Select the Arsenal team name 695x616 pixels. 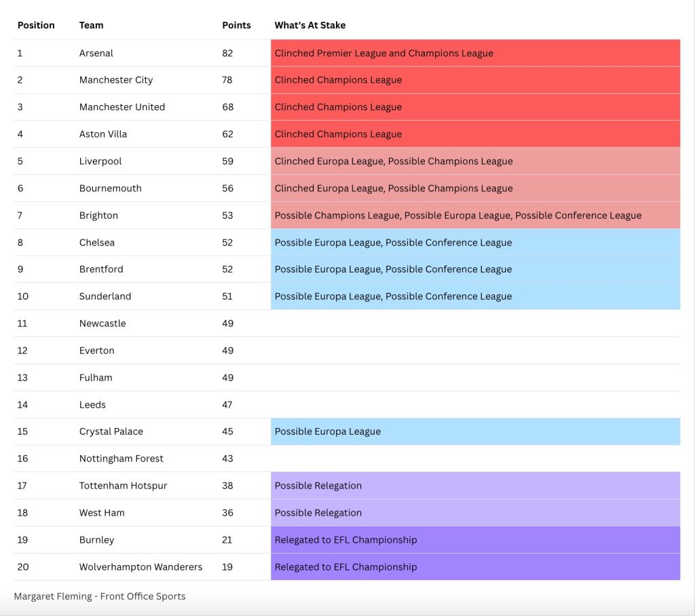coord(96,53)
